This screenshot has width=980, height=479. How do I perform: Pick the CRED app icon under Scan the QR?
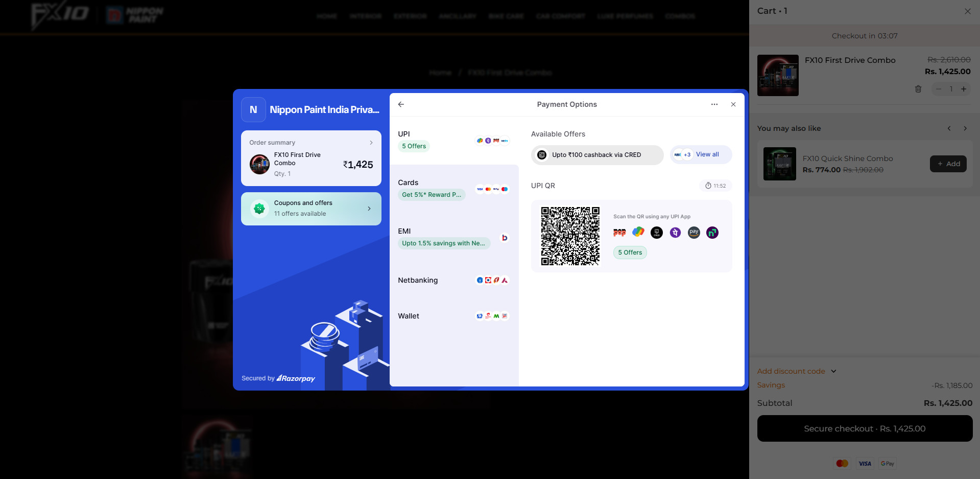657,233
